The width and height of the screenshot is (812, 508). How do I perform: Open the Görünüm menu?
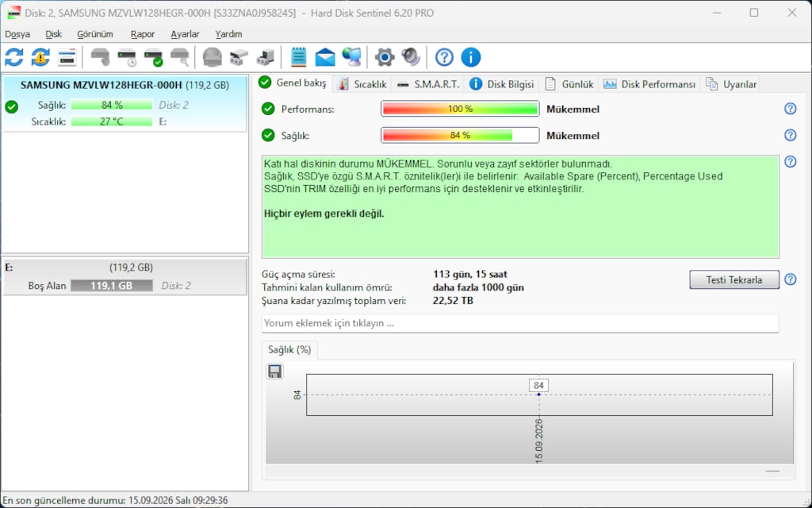pos(95,34)
